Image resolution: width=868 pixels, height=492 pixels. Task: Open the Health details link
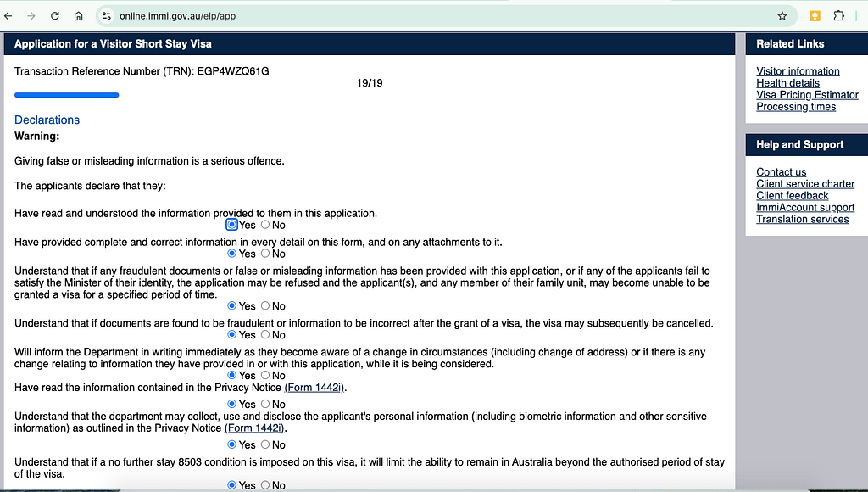tap(787, 83)
